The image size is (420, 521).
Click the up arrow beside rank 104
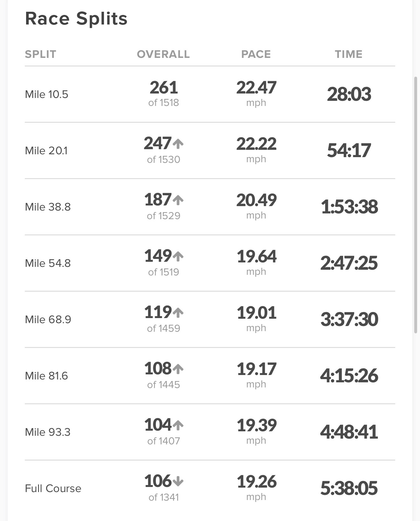(x=178, y=425)
